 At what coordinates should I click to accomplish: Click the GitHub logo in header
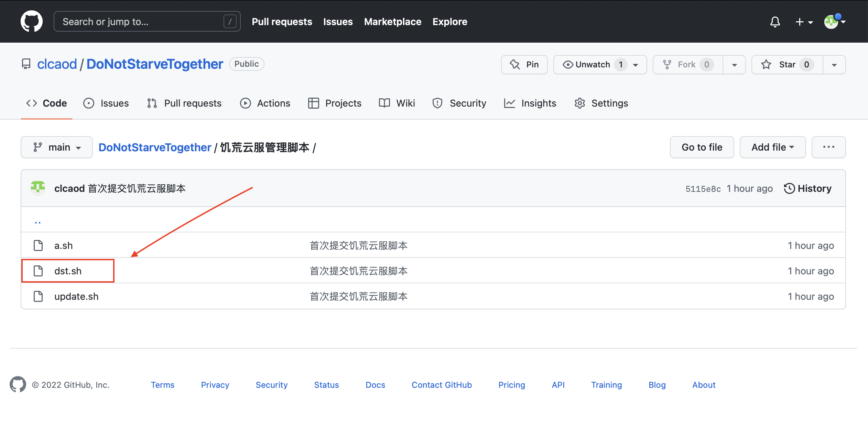pos(32,21)
